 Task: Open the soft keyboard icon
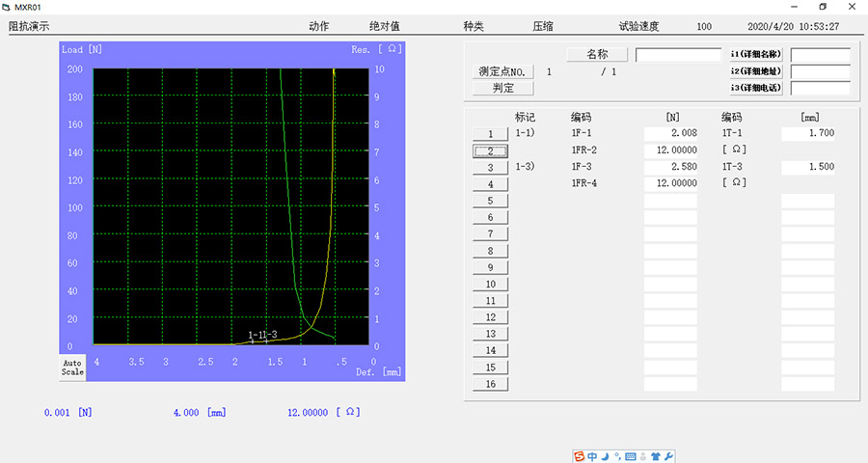[630, 456]
